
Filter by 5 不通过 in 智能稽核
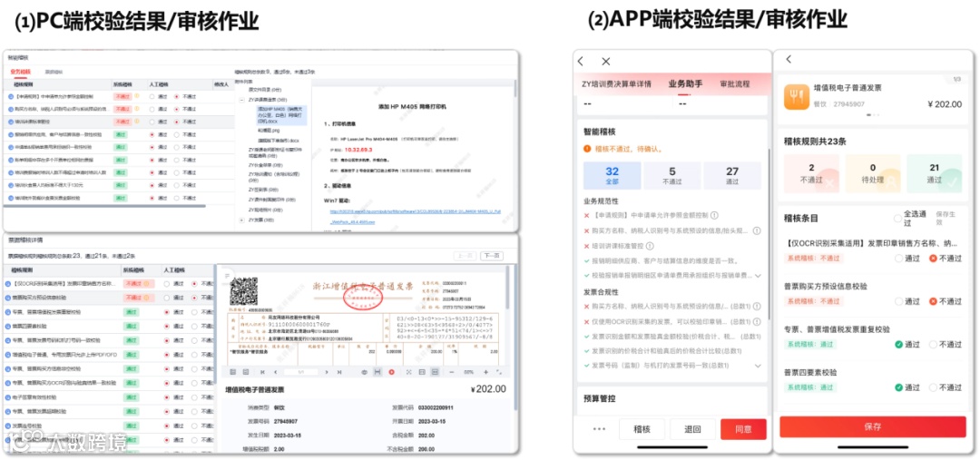pyautogui.click(x=671, y=176)
